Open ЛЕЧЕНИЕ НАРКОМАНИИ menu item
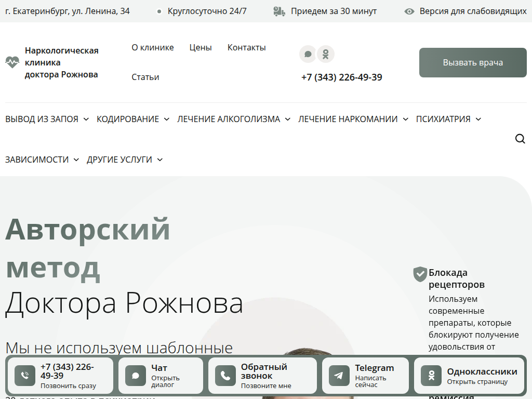 pyautogui.click(x=348, y=119)
